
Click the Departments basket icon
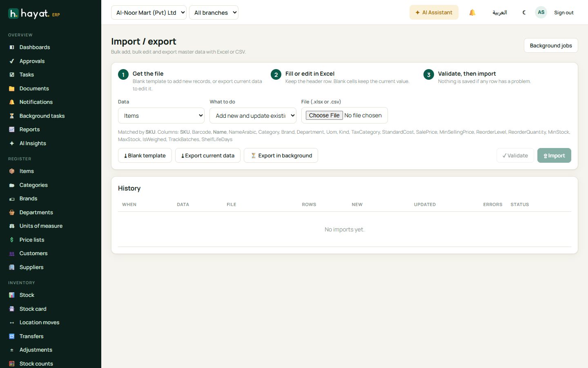tap(12, 213)
